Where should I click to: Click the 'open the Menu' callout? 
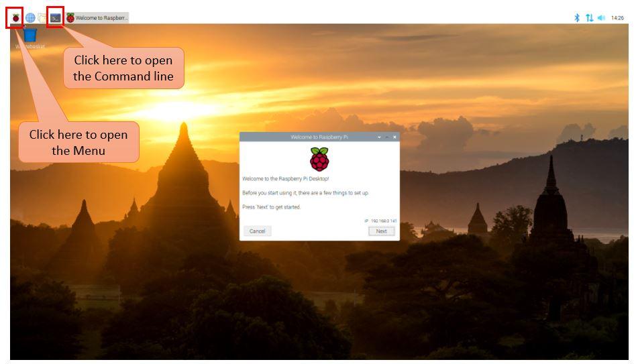[78, 142]
